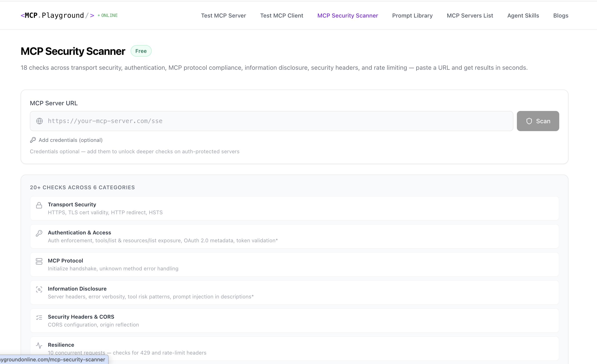The image size is (597, 364).
Task: Click the pulse icon for Resilience
Action: point(39,345)
